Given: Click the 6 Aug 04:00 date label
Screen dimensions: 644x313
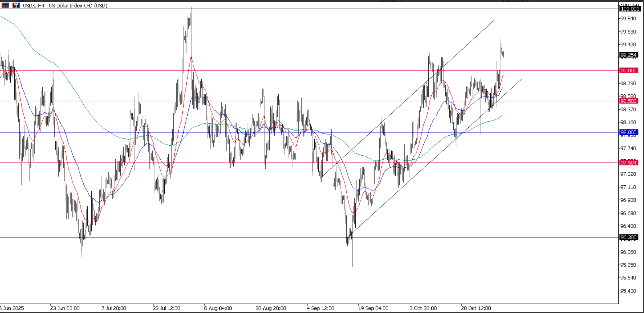Looking at the screenshot, I should [x=218, y=308].
